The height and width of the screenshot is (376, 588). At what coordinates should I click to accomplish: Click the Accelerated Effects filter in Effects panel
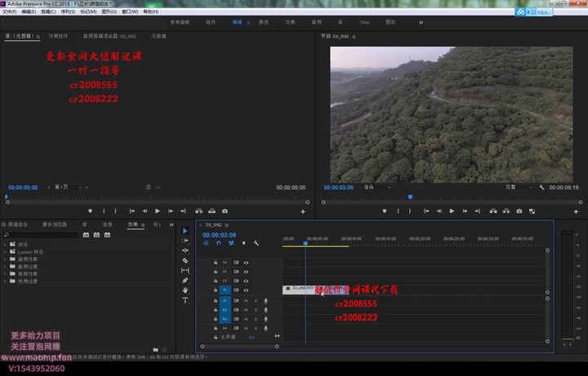click(86, 235)
